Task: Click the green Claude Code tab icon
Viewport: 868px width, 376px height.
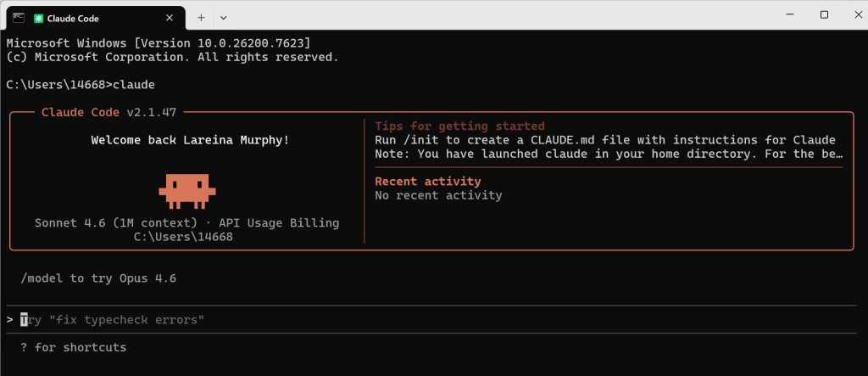Action: click(x=39, y=17)
